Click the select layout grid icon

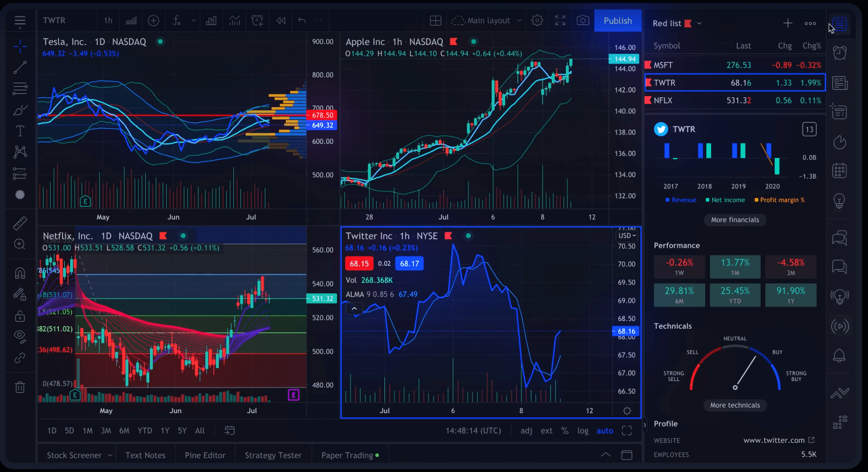click(435, 20)
